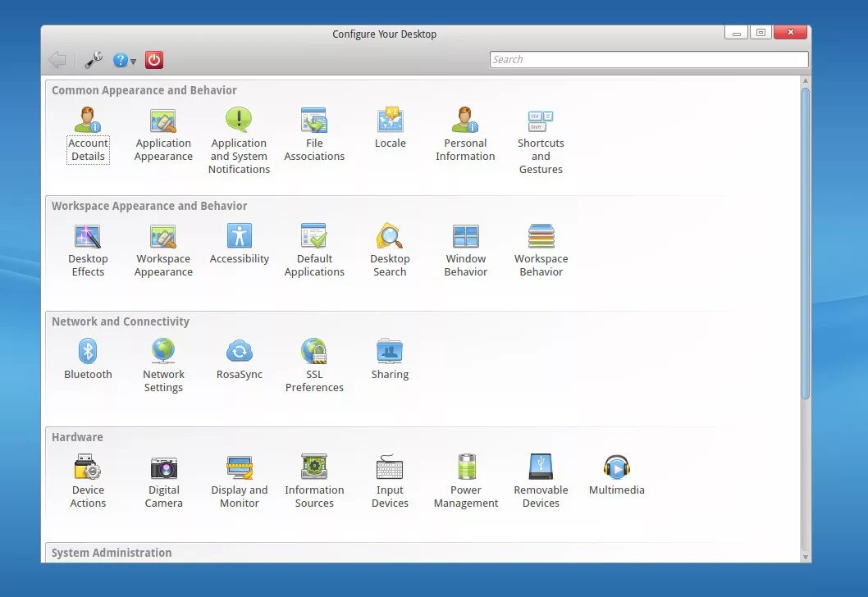The height and width of the screenshot is (597, 868).
Task: Click the Workspace Appearance and Behavior heading
Action: click(x=149, y=206)
